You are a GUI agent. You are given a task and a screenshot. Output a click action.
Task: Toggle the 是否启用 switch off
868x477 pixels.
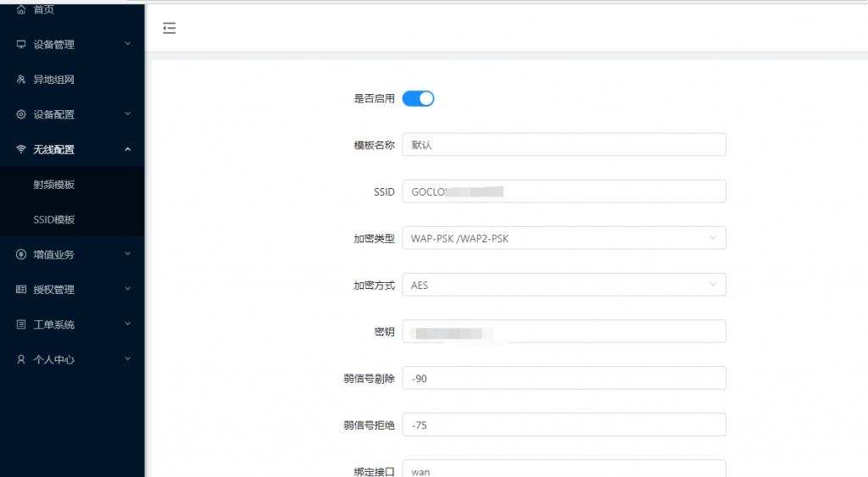(x=418, y=98)
